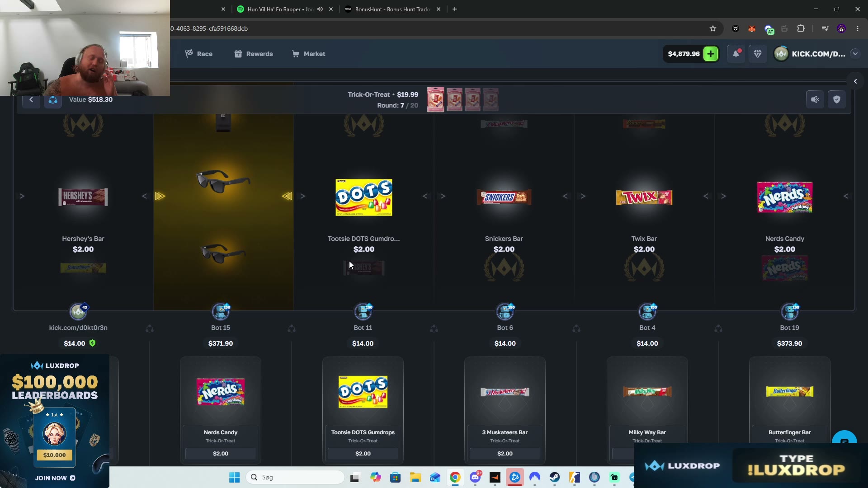Click the green shield beside kick.com/d0kt0r3n's $14.00
Viewport: 868px width, 488px height.
coord(92,343)
